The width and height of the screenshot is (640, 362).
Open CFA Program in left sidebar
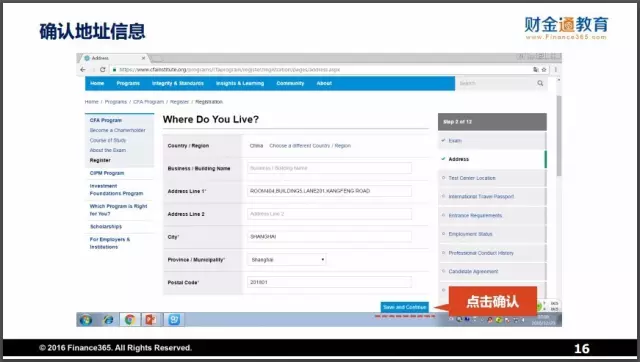tap(106, 120)
